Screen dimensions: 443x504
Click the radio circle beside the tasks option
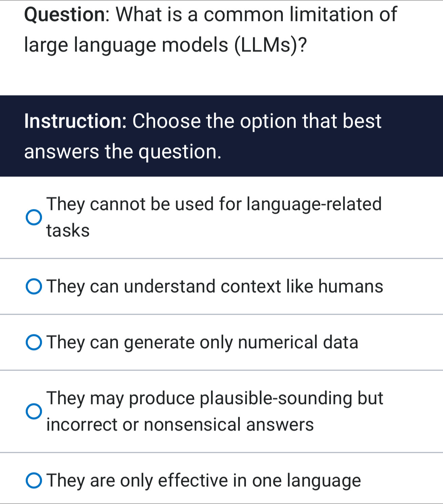(34, 218)
